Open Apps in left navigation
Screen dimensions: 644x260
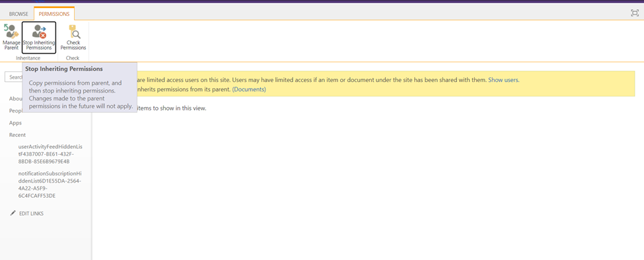coord(16,123)
